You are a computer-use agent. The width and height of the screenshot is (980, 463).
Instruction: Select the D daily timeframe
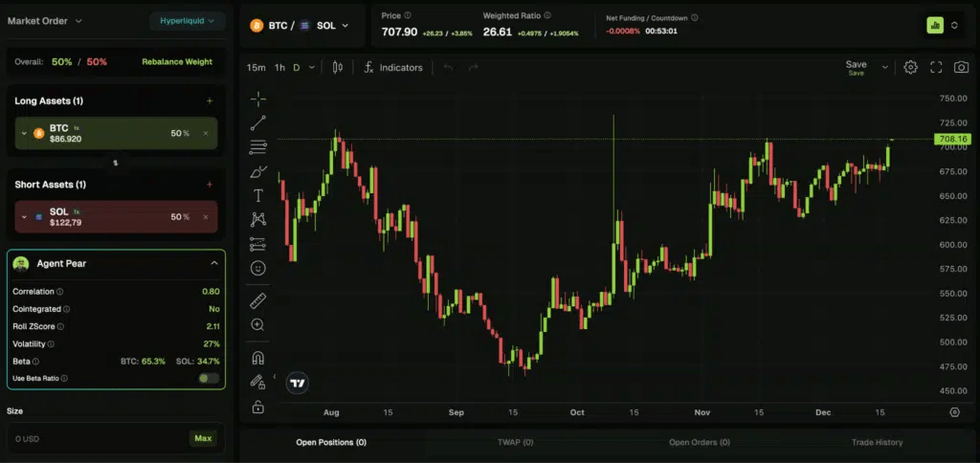click(x=297, y=68)
